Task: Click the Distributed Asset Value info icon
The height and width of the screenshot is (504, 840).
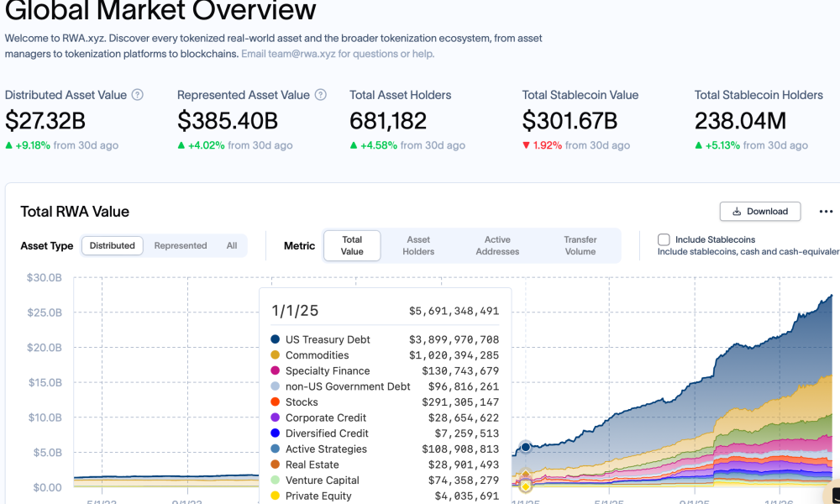Action: (x=138, y=95)
